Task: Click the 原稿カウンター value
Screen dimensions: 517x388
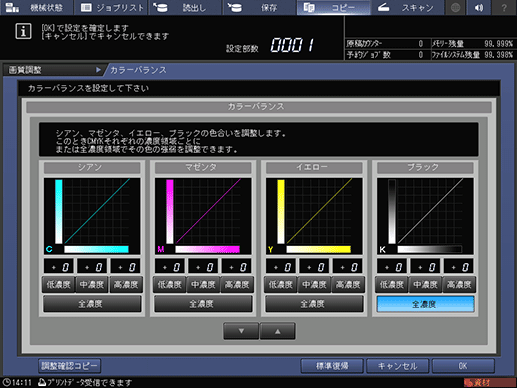Action: coord(421,44)
